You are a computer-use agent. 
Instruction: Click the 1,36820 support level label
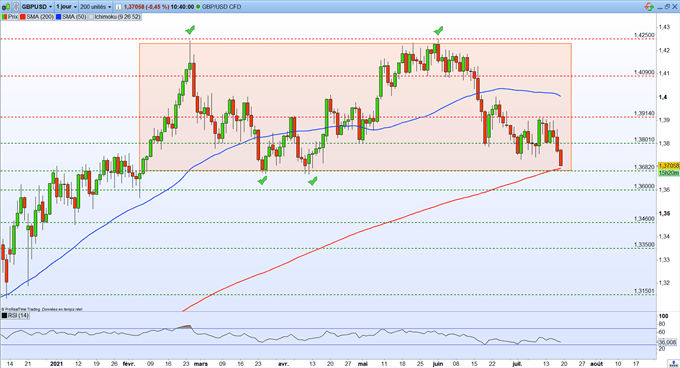pos(644,167)
